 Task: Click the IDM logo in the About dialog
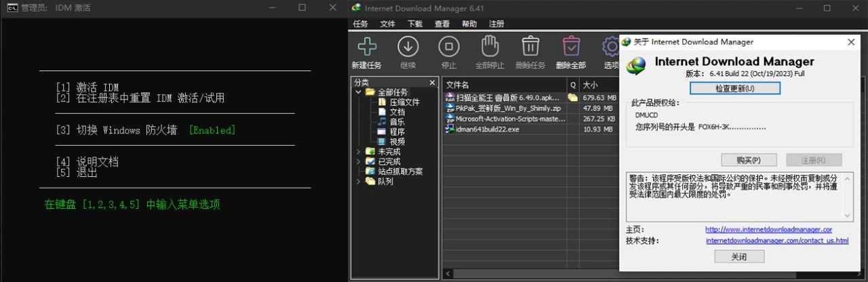coord(637,66)
